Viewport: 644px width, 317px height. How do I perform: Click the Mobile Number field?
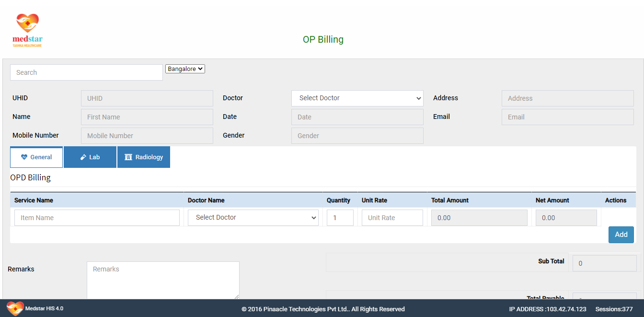pos(147,136)
